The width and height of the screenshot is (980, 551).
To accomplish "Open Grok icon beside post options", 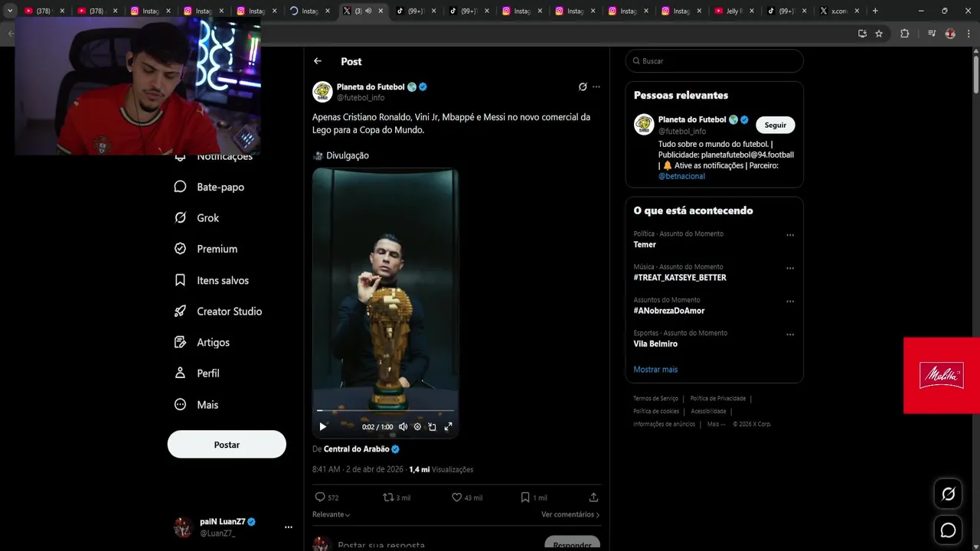I will [x=583, y=87].
